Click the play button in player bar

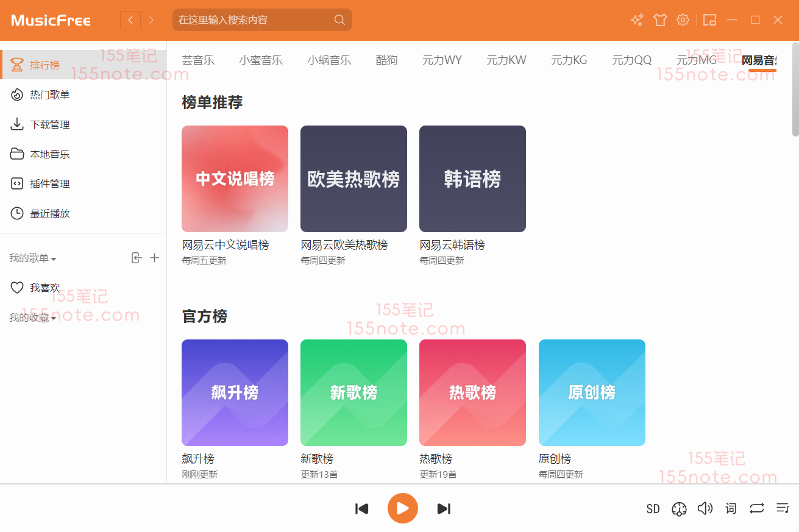point(402,508)
